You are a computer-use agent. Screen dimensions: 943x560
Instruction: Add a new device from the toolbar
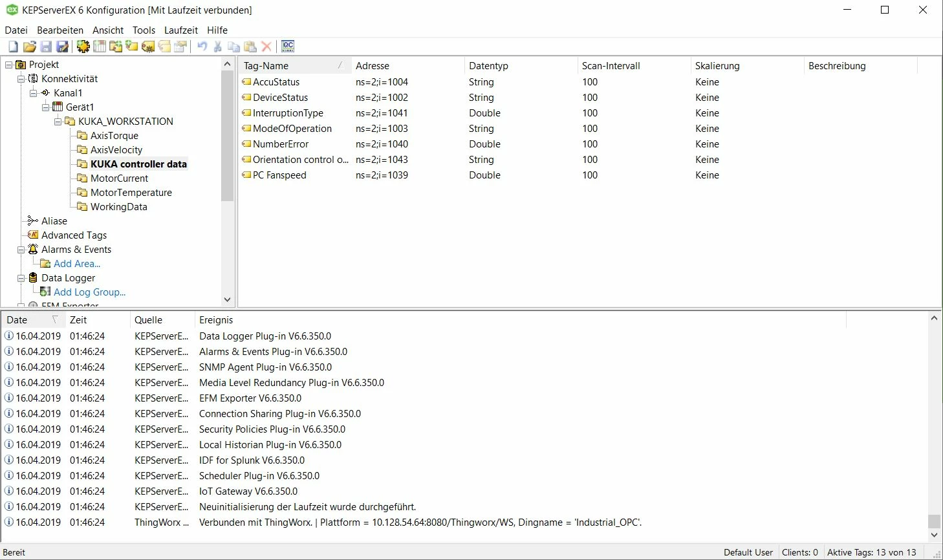click(x=99, y=47)
